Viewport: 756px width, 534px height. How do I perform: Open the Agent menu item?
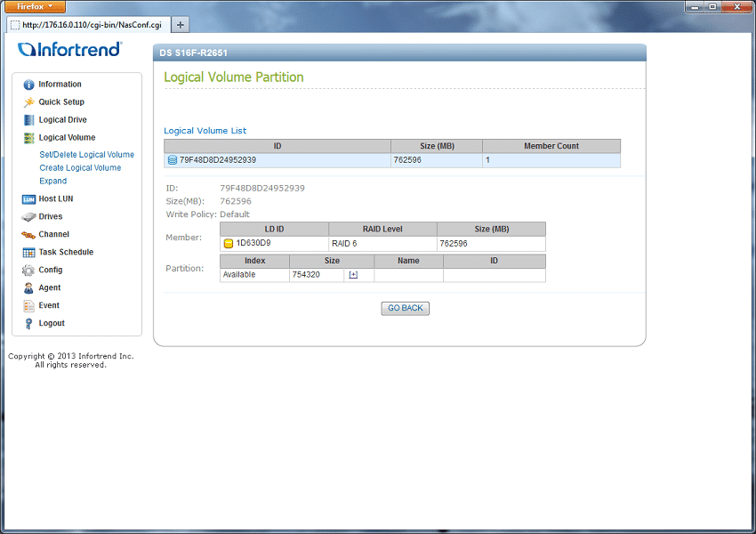click(50, 288)
